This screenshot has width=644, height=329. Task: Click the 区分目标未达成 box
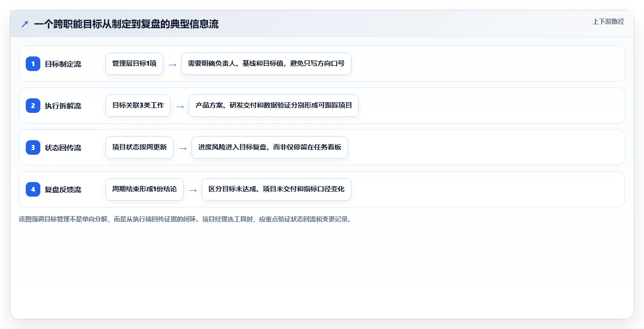point(277,189)
